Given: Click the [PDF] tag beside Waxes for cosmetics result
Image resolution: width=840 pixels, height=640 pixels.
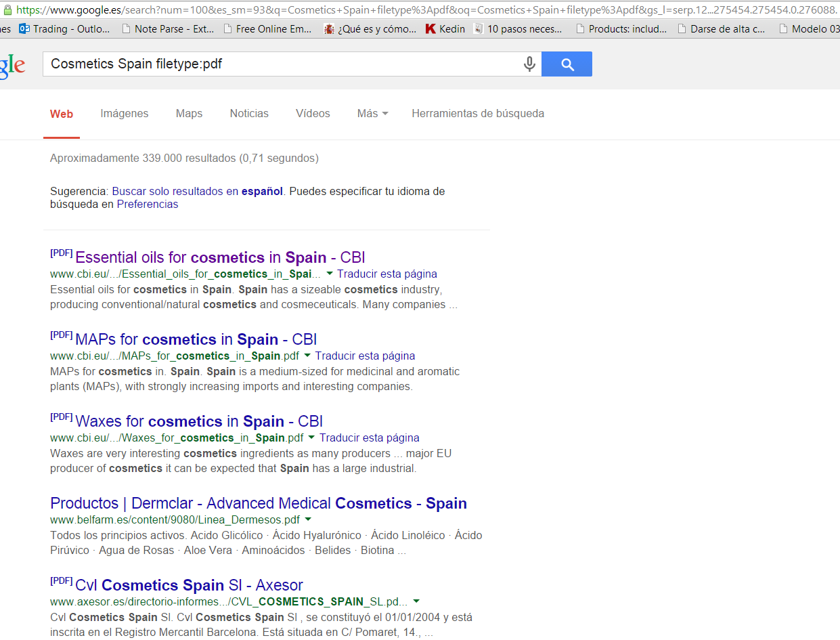Looking at the screenshot, I should coord(61,417).
